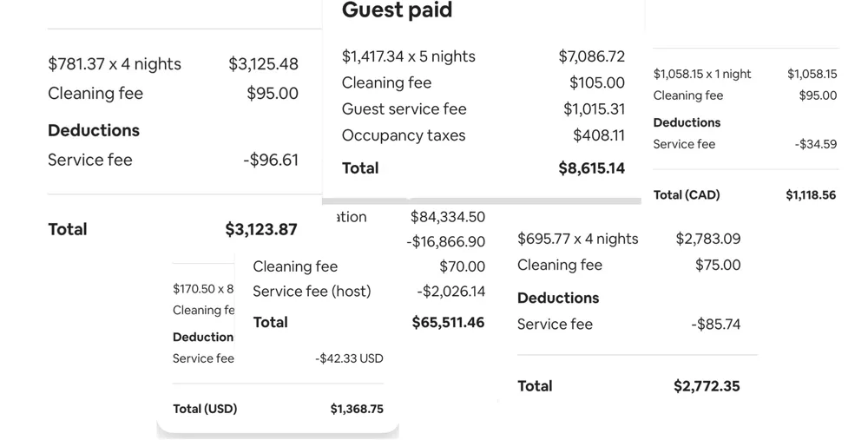Select the Total (USD) $1,368.75 amount

(x=357, y=409)
